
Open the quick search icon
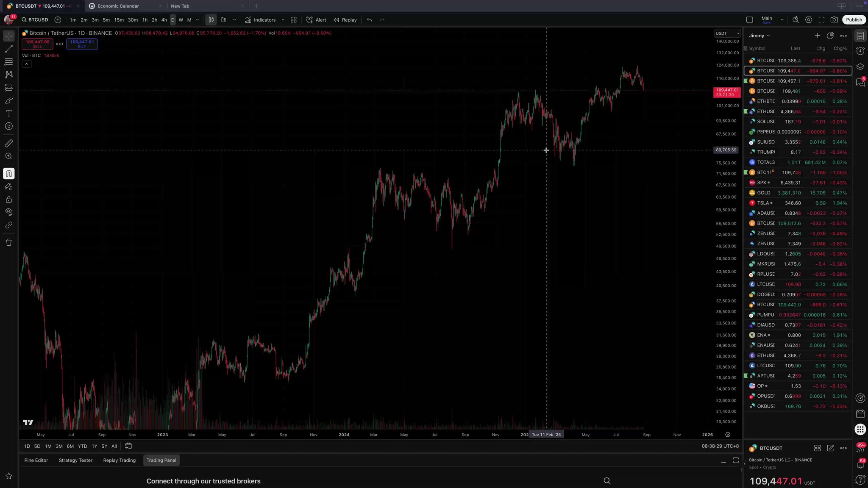click(x=796, y=20)
